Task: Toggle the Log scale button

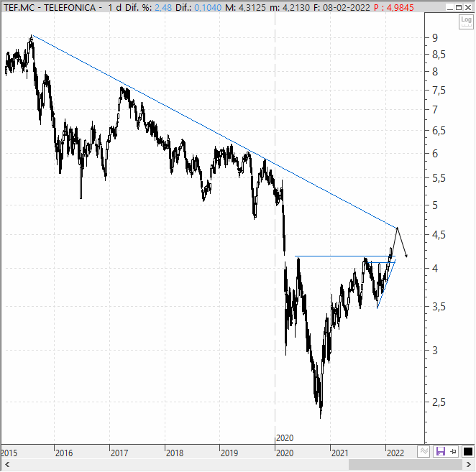Action: coord(466,22)
